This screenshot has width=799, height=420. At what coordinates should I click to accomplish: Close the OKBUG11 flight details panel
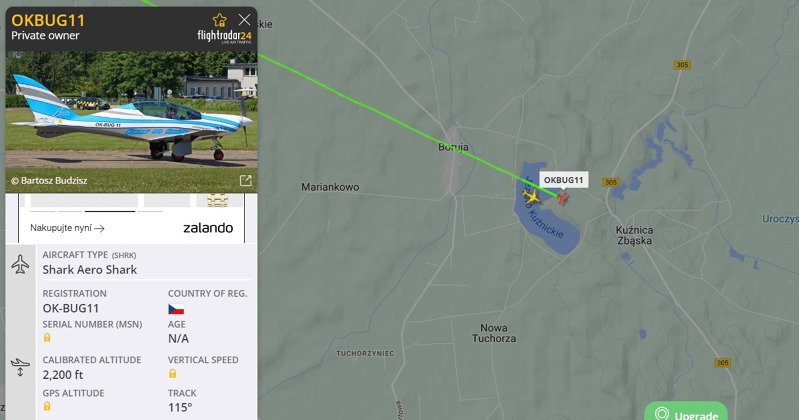(245, 20)
